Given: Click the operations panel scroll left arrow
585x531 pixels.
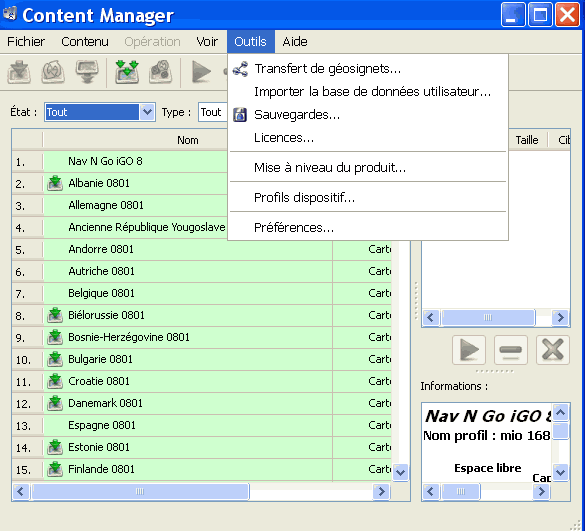Looking at the screenshot, I should click(x=431, y=318).
